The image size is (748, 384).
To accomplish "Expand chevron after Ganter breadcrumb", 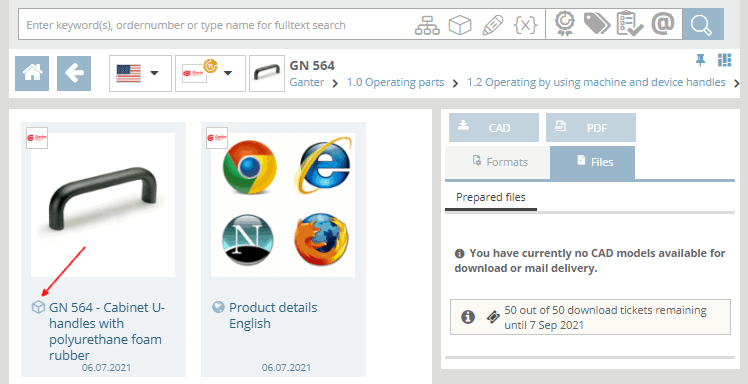I will 335,83.
